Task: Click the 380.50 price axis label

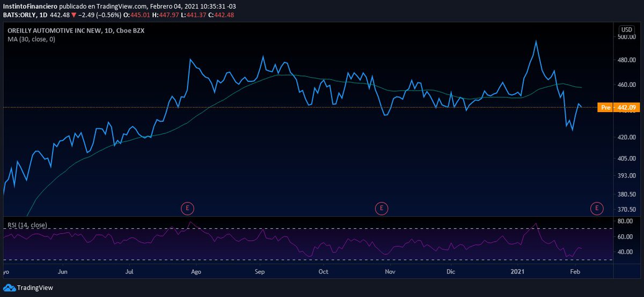Action: (x=626, y=195)
